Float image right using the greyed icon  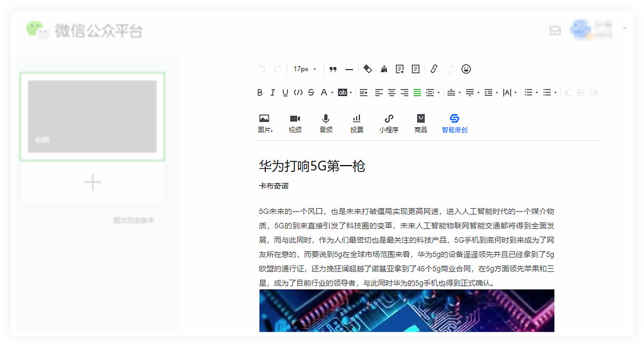[593, 92]
